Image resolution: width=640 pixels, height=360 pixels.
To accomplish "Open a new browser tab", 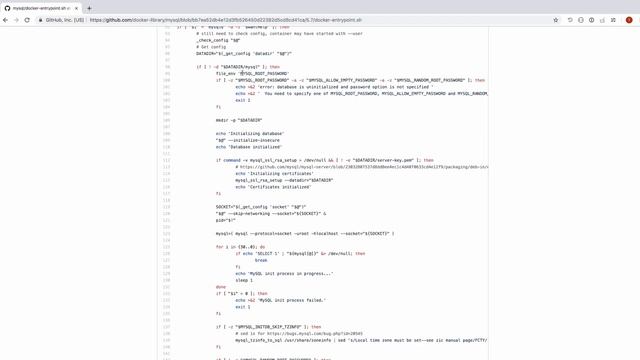I will [x=89, y=8].
